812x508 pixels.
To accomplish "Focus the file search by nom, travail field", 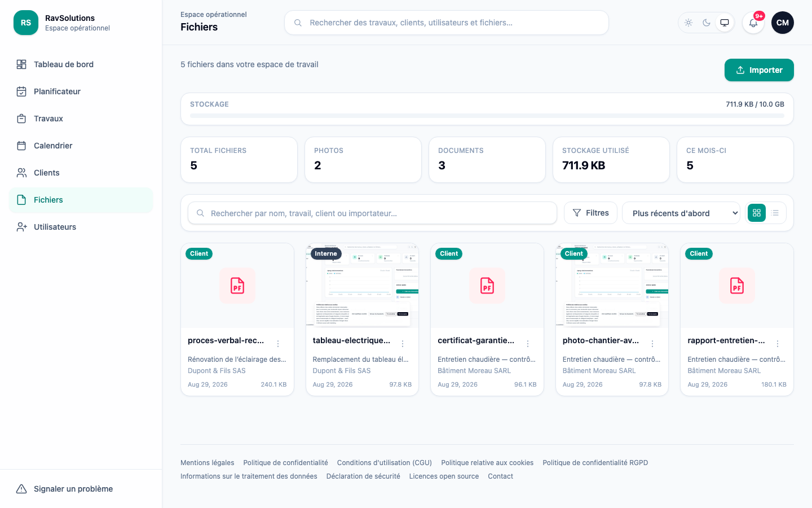I will pyautogui.click(x=372, y=213).
